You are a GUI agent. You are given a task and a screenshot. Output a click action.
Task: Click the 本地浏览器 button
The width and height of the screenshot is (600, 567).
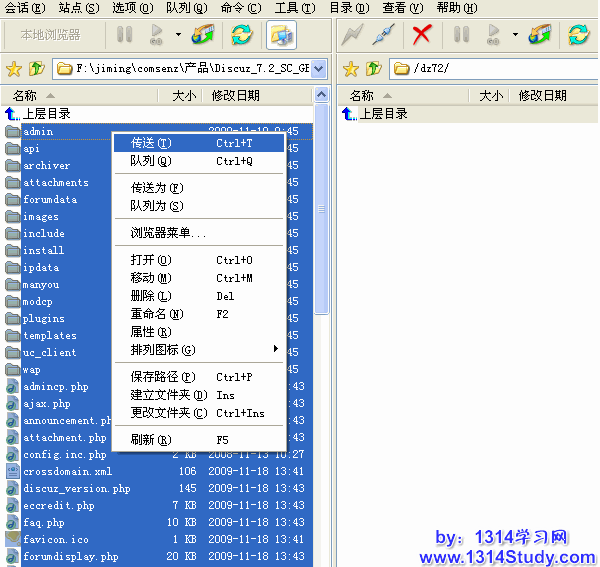click(x=50, y=35)
